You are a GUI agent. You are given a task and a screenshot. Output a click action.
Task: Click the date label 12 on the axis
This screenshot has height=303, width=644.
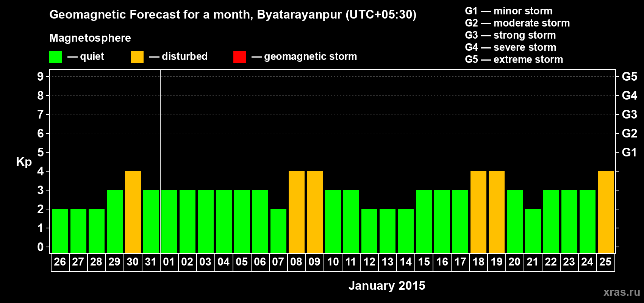click(x=369, y=262)
